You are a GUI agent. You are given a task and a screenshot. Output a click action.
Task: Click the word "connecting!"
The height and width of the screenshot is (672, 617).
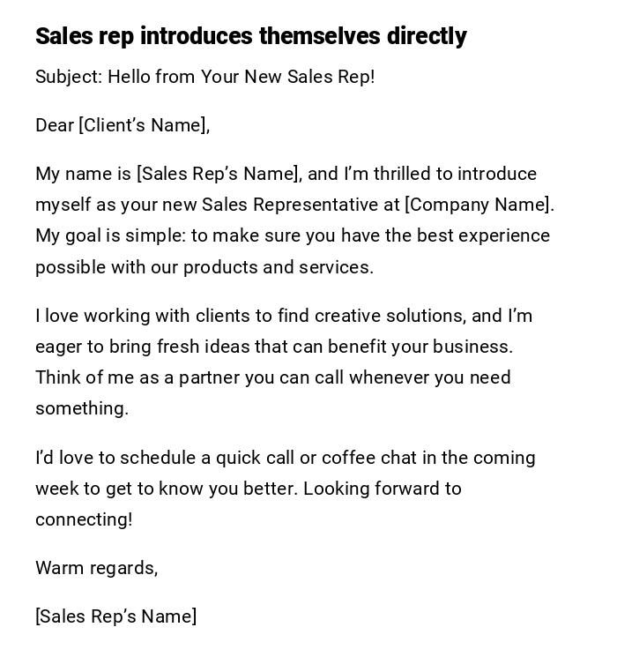point(84,519)
